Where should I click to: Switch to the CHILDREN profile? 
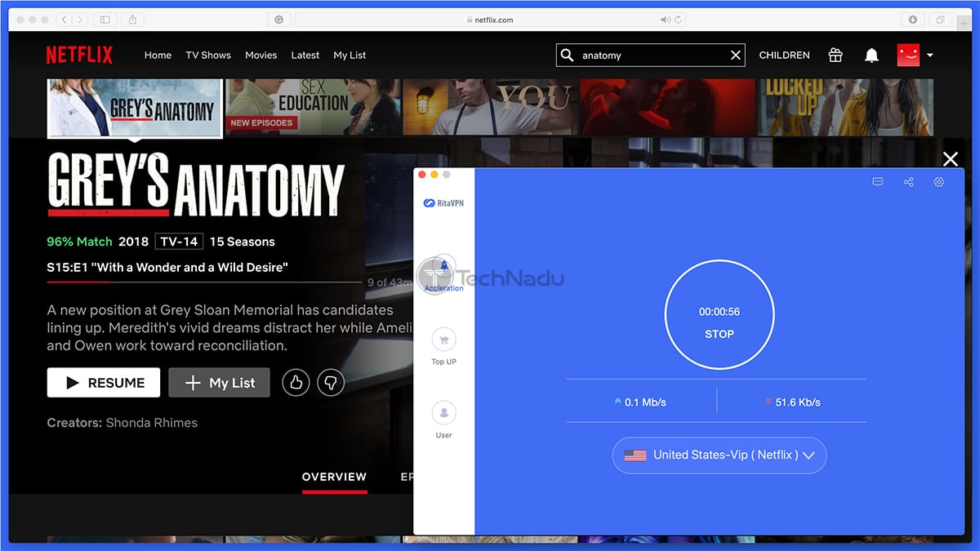(785, 56)
